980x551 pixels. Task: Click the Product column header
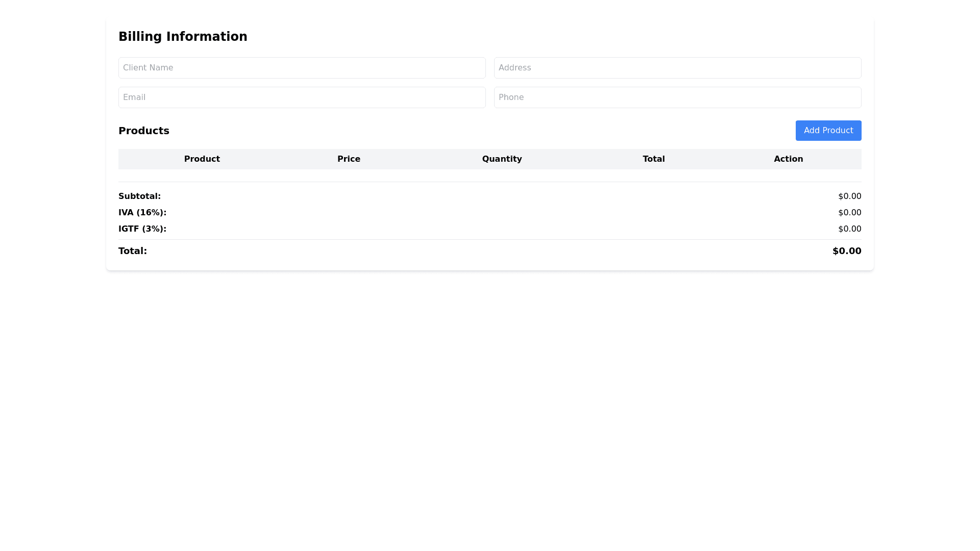202,159
